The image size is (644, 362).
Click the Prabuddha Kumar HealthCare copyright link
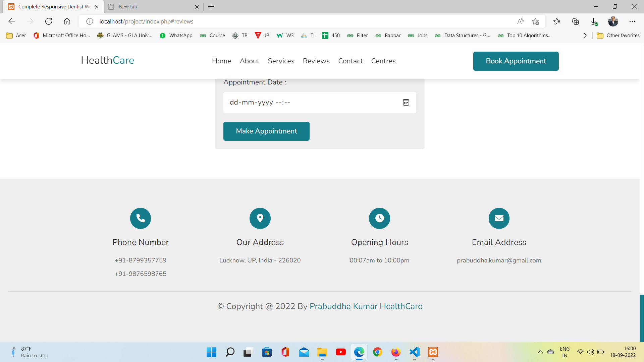pos(366,306)
